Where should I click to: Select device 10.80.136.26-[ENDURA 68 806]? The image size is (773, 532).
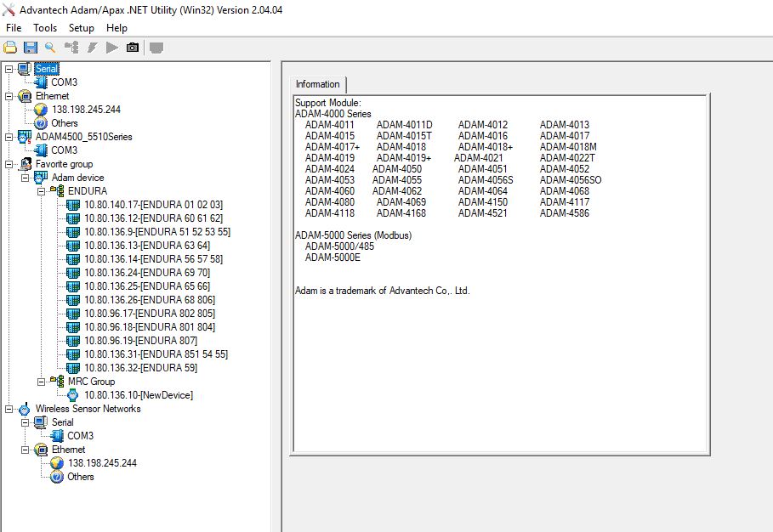coord(150,300)
